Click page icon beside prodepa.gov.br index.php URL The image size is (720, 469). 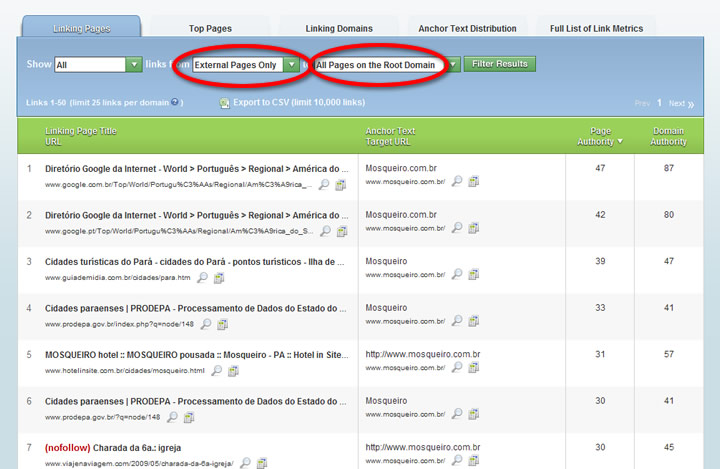tap(222, 324)
